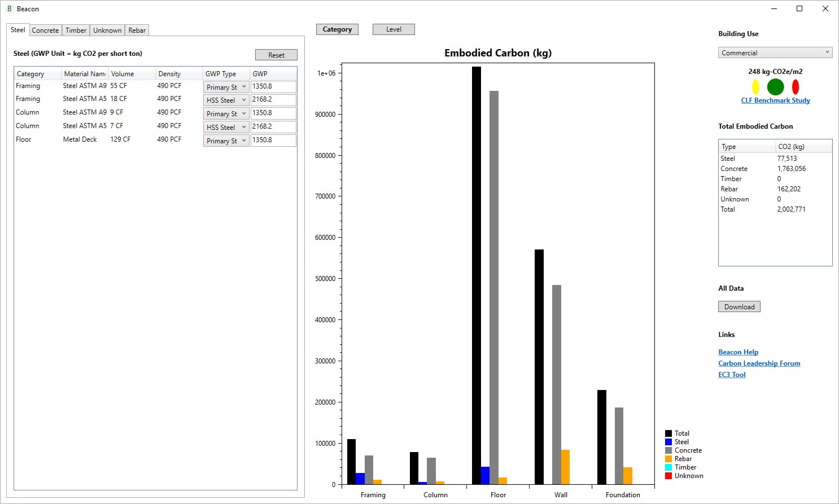Image resolution: width=839 pixels, height=504 pixels.
Task: Select the black Total legend marker
Action: (x=668, y=433)
